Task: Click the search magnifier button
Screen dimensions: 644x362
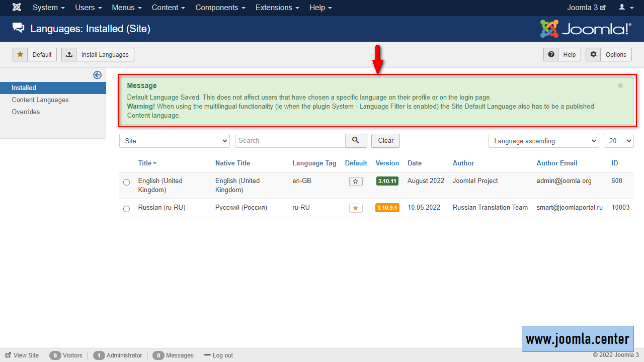Action: click(356, 141)
